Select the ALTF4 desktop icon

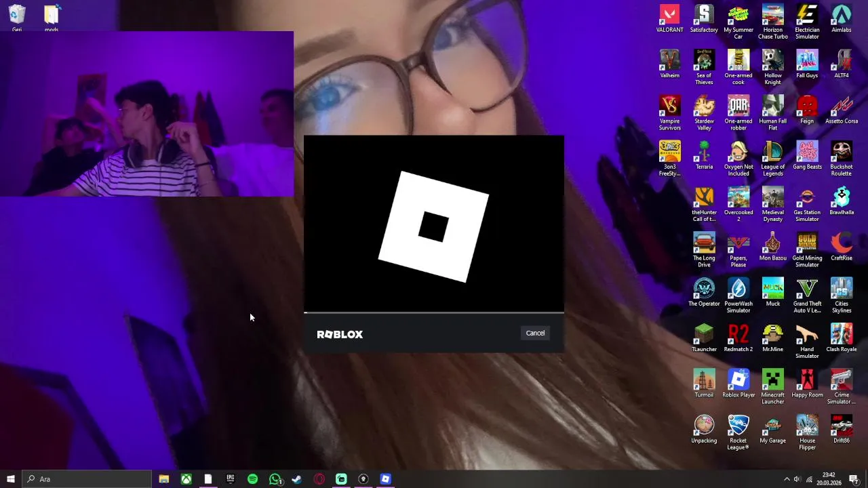[x=842, y=64]
